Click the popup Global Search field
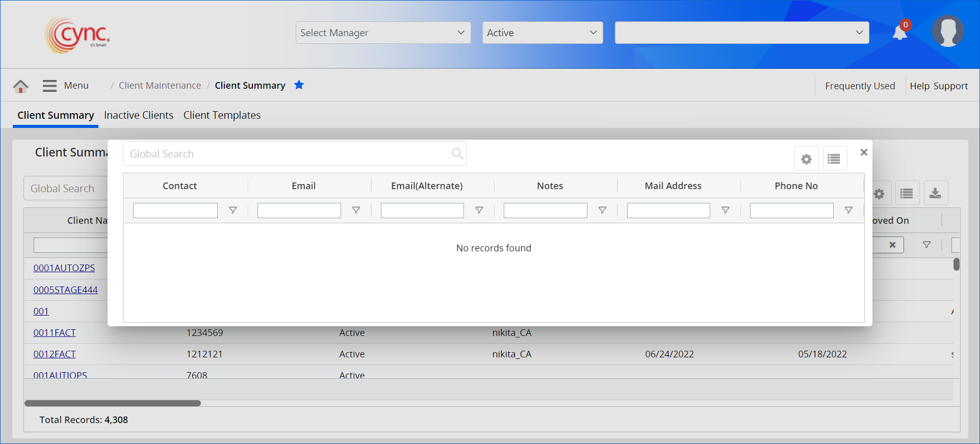 point(288,154)
